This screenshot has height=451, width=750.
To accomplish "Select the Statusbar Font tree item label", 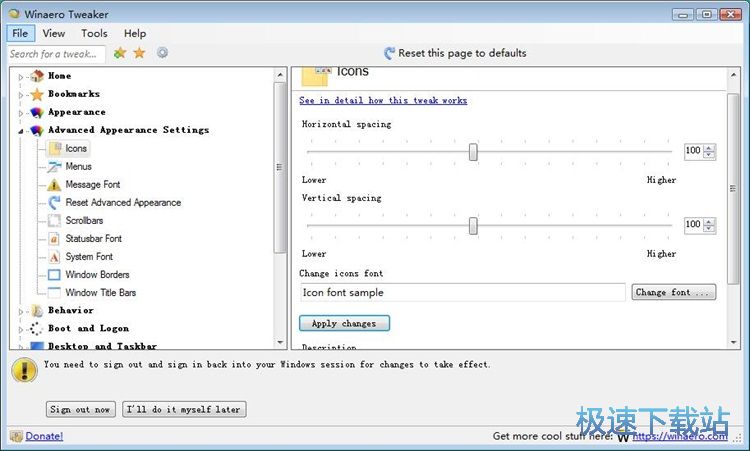I will (x=94, y=239).
